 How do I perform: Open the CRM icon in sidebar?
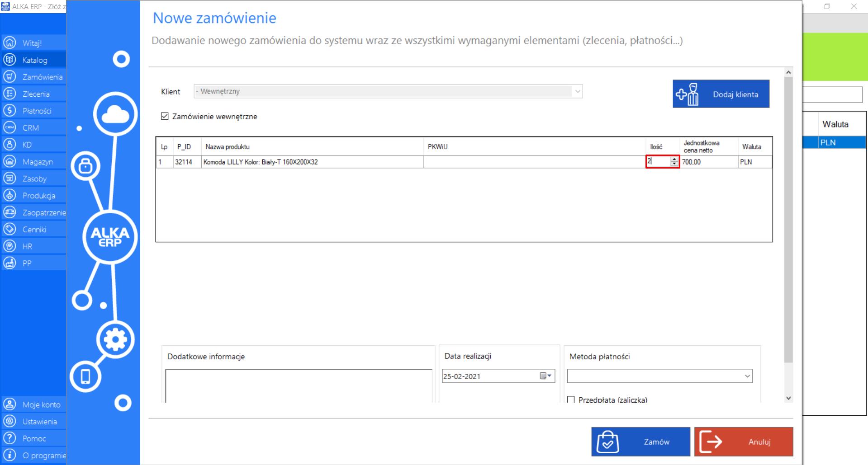9,127
